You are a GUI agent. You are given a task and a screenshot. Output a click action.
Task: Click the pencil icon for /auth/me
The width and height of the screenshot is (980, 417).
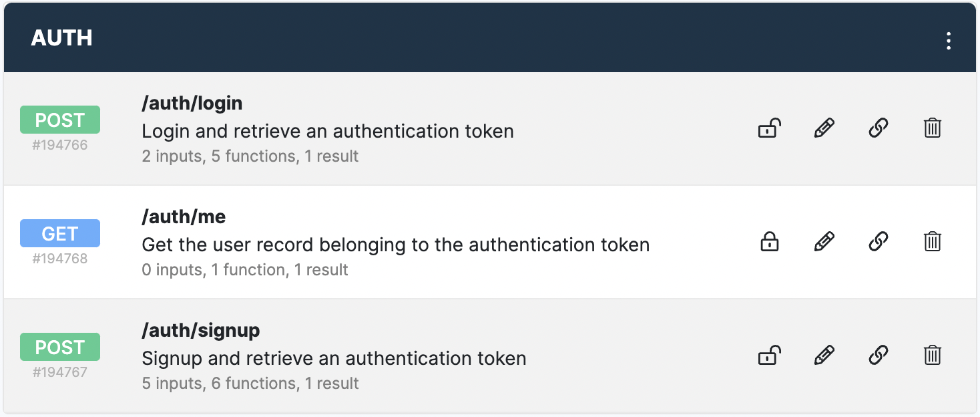tap(824, 241)
